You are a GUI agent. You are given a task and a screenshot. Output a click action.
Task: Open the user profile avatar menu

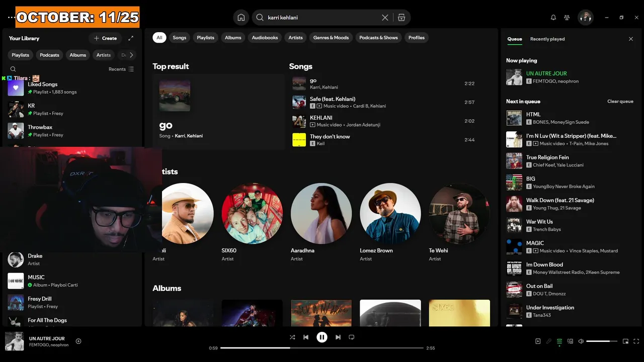pyautogui.click(x=585, y=18)
